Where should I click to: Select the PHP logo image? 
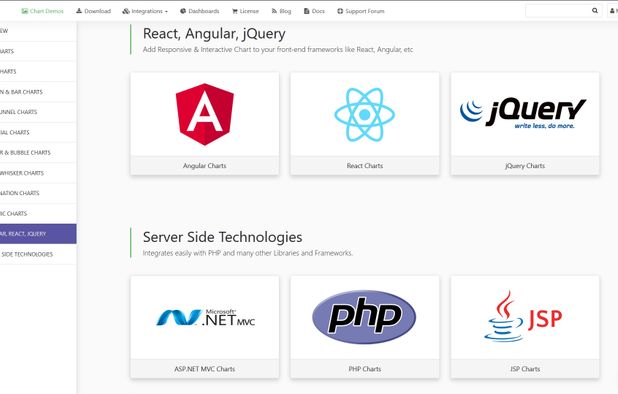pos(364,317)
